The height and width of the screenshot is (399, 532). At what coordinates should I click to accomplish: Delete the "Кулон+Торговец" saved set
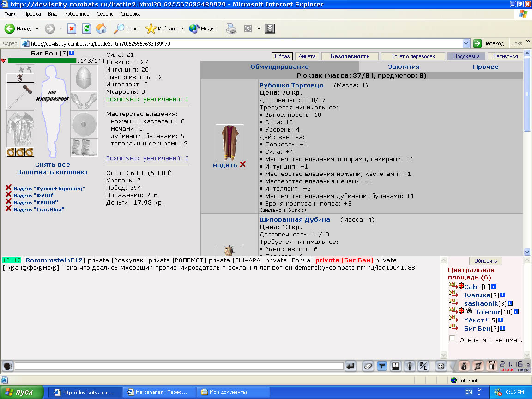[8, 187]
